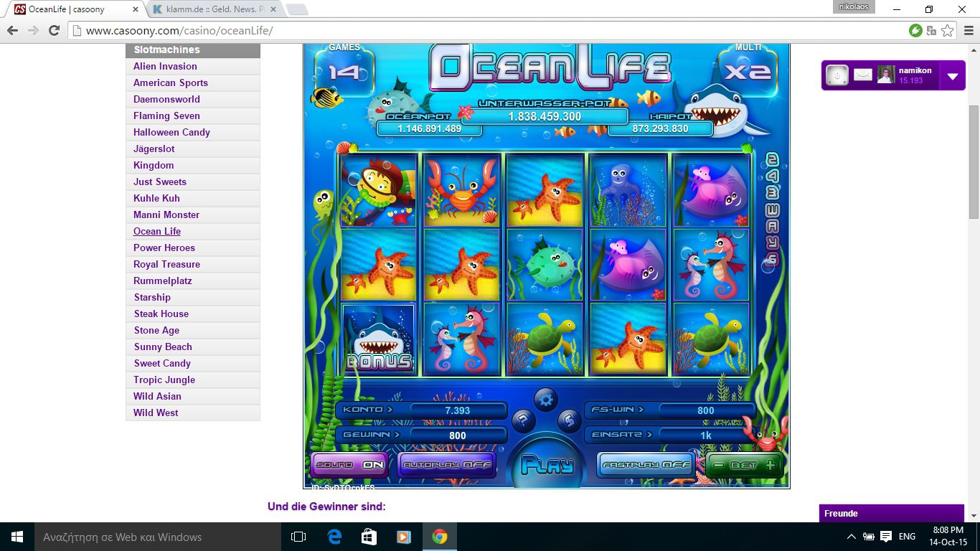
Task: Open the Wild West slot
Action: pos(193,413)
